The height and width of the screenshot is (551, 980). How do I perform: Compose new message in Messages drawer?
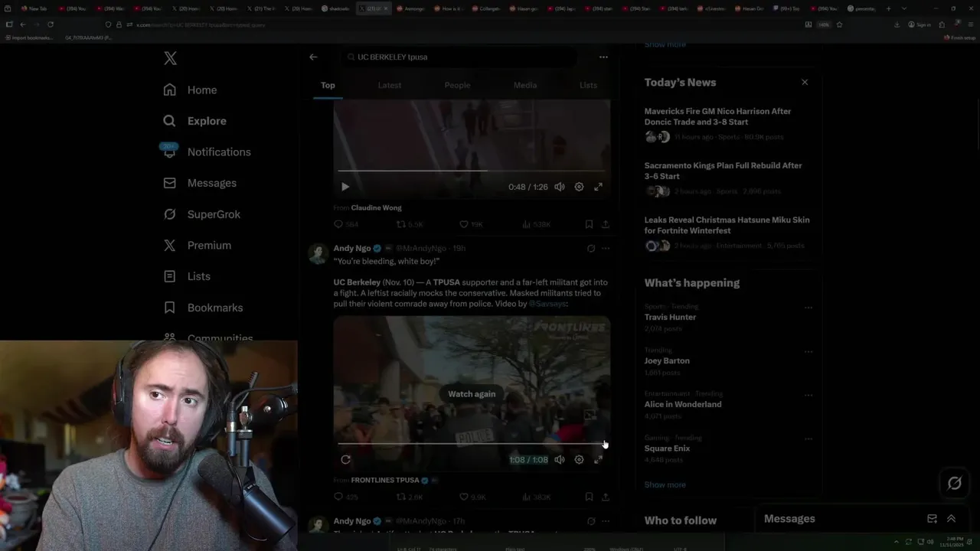point(932,518)
